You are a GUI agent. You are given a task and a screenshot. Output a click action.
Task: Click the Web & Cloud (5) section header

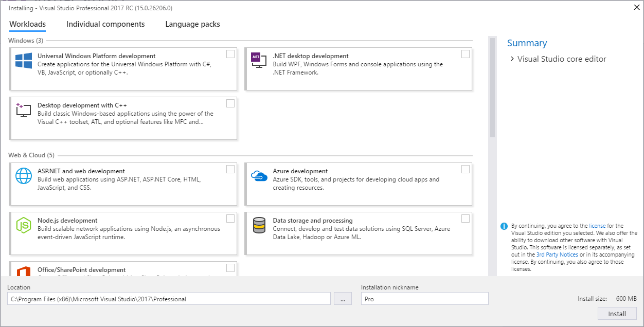point(31,155)
